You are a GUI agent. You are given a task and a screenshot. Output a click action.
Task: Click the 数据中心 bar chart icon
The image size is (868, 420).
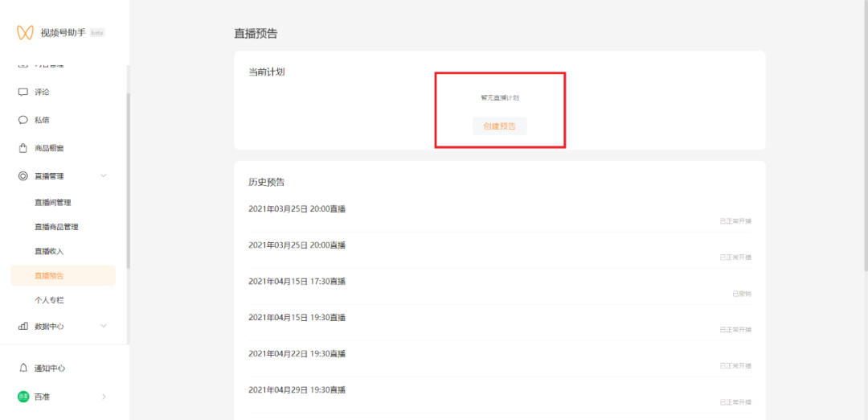coord(23,326)
